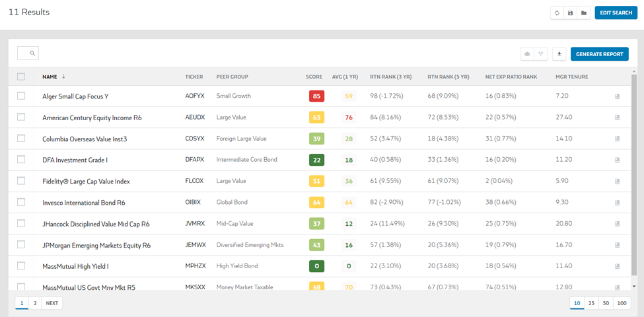Screen dimensions: 644x317
Task: Open saved searches folder icon
Action: click(x=584, y=13)
